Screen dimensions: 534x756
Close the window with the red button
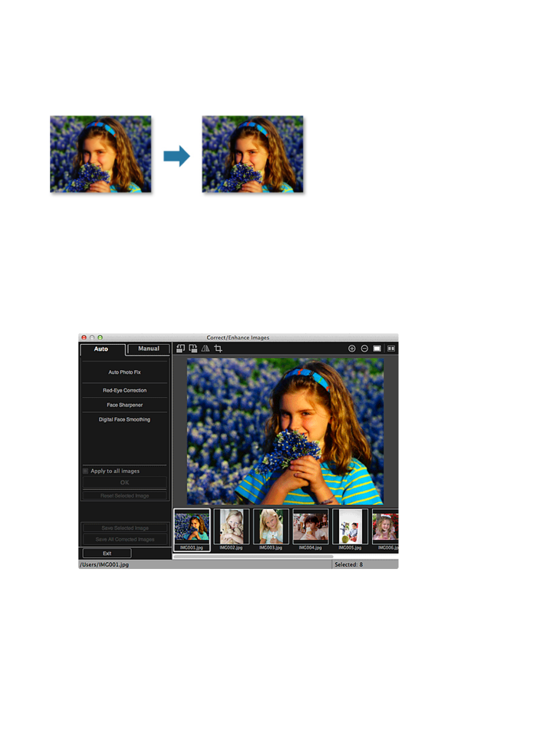84,338
